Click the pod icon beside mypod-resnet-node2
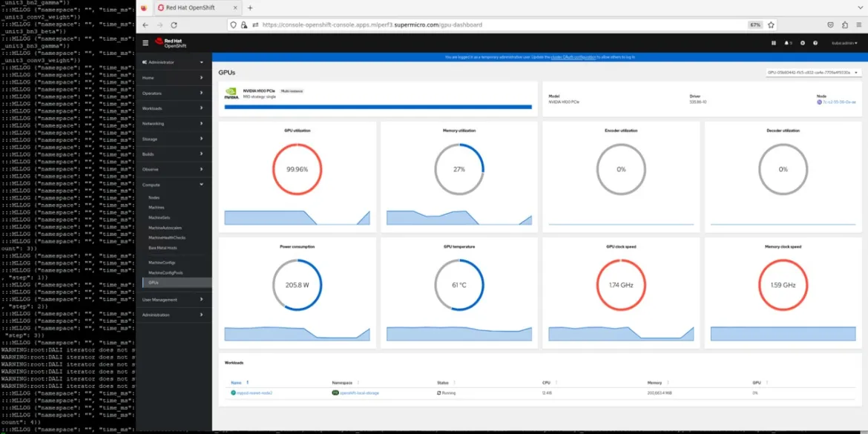 click(x=234, y=393)
